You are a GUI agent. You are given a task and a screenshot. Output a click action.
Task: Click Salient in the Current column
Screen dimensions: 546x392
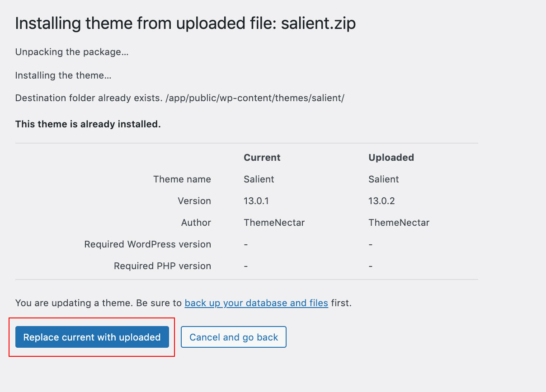[259, 179]
